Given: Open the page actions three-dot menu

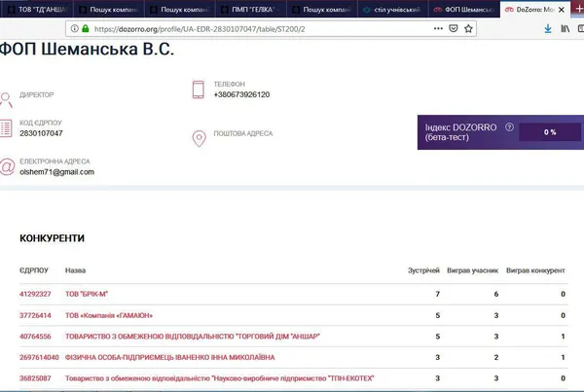Looking at the screenshot, I should coord(438,28).
